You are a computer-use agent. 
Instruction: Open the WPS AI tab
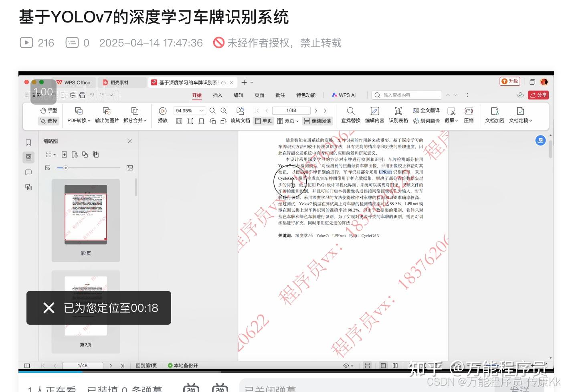click(344, 95)
